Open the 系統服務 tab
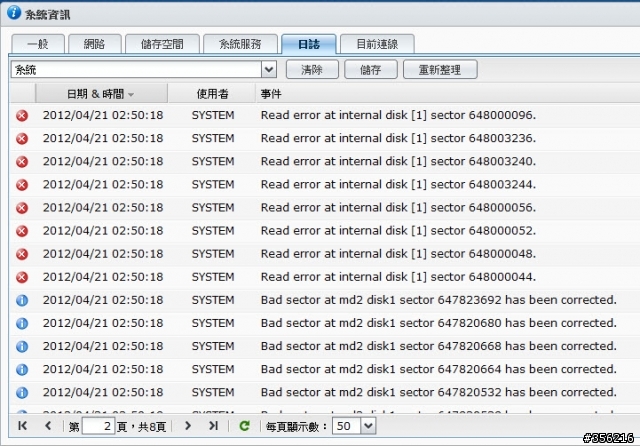 (x=240, y=44)
